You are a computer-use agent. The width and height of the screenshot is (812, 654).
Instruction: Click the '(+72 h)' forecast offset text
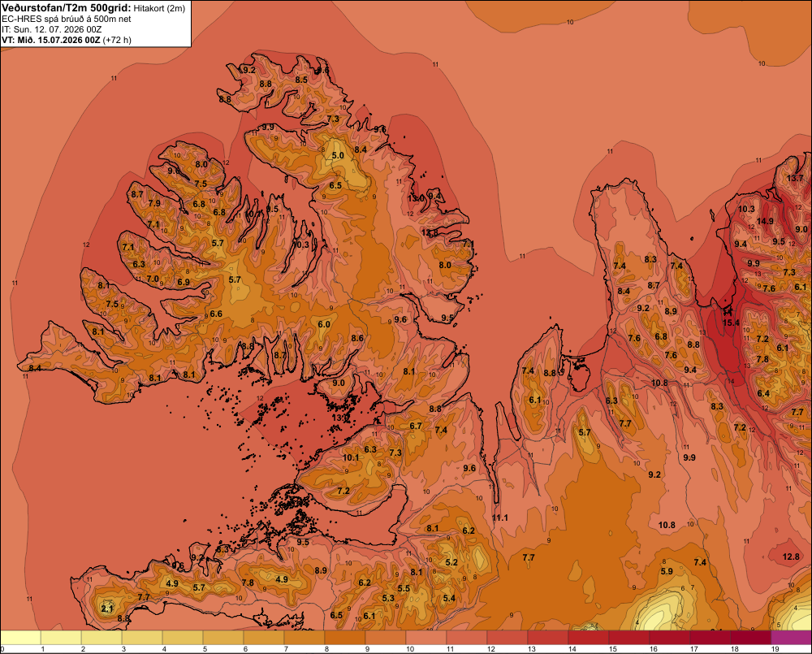coord(117,40)
